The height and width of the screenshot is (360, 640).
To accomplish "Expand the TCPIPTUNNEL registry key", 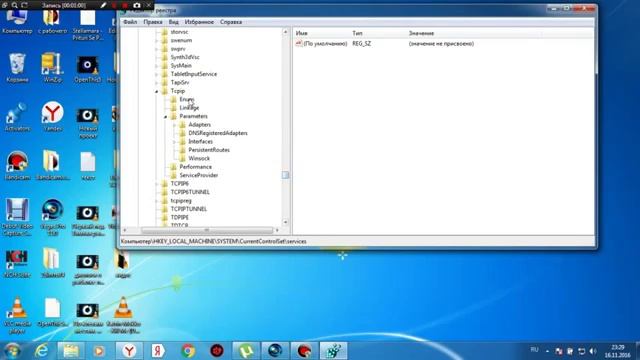I will (x=157, y=209).
